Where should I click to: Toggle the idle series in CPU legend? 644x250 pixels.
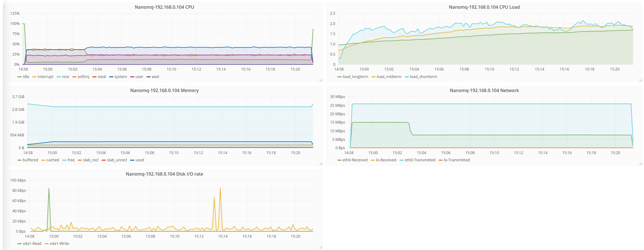(26, 77)
